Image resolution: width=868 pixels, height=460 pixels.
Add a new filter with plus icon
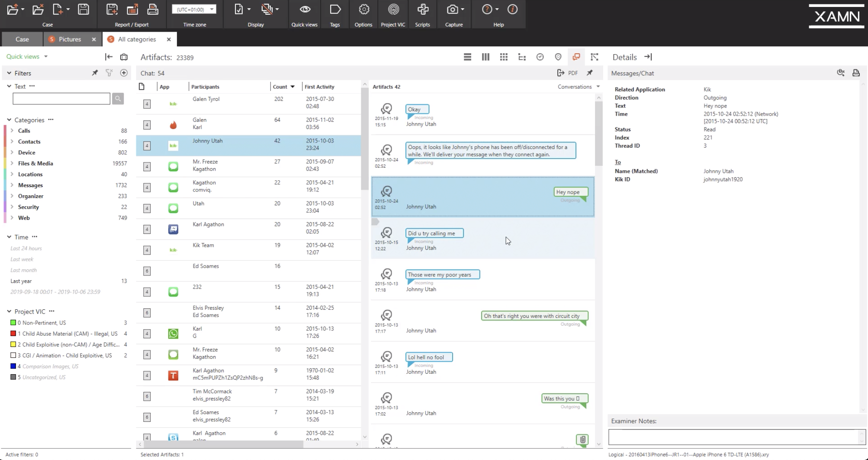pos(124,73)
